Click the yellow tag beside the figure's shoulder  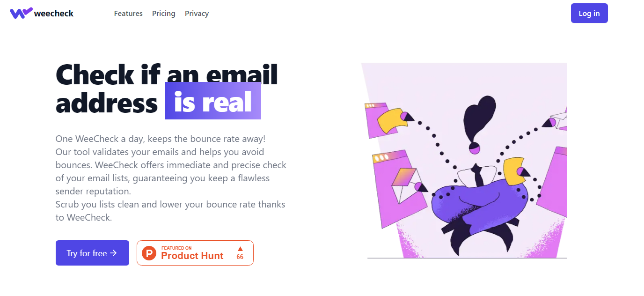click(x=513, y=171)
